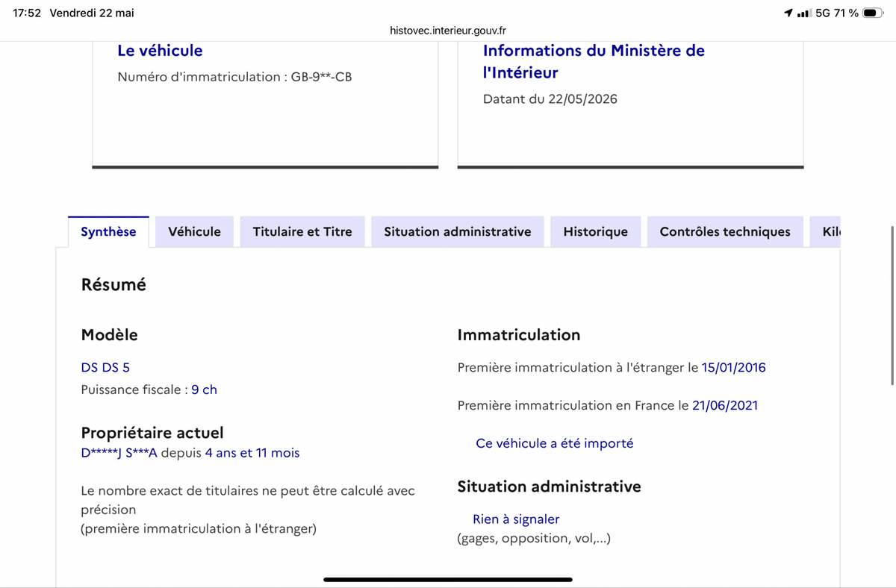Click model name DS DS 5
Image resolution: width=896 pixels, height=588 pixels.
pyautogui.click(x=105, y=367)
